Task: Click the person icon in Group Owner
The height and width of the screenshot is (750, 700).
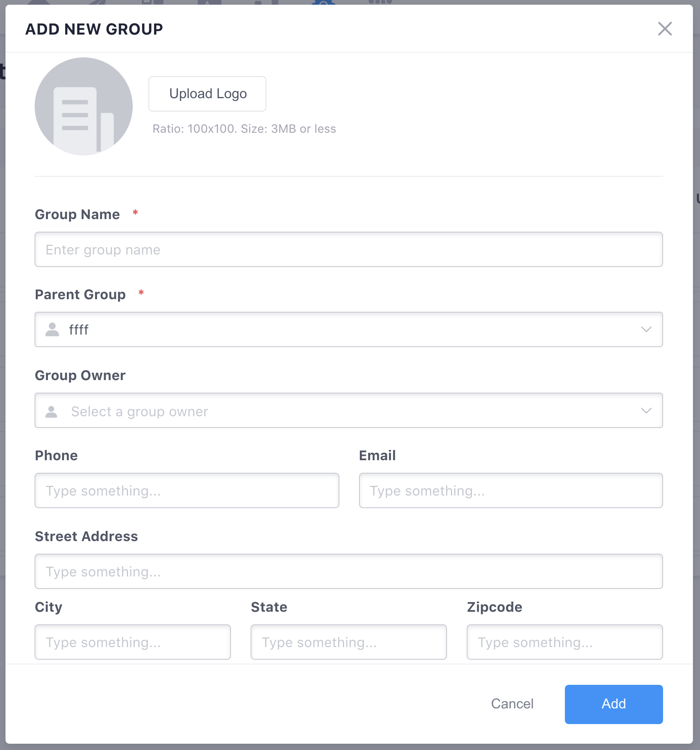Action: (x=51, y=412)
